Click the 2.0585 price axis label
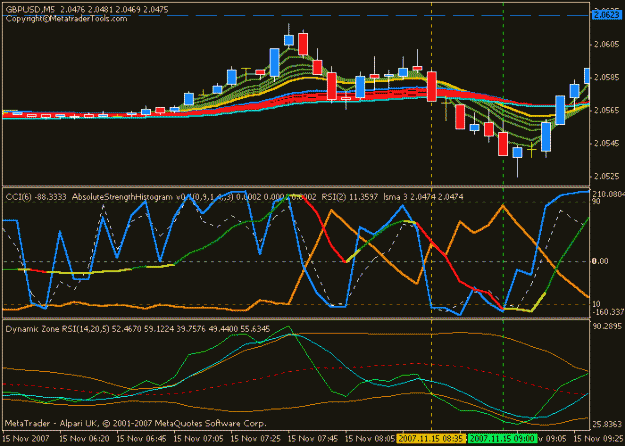The width and height of the screenshot is (625, 446). [x=607, y=77]
